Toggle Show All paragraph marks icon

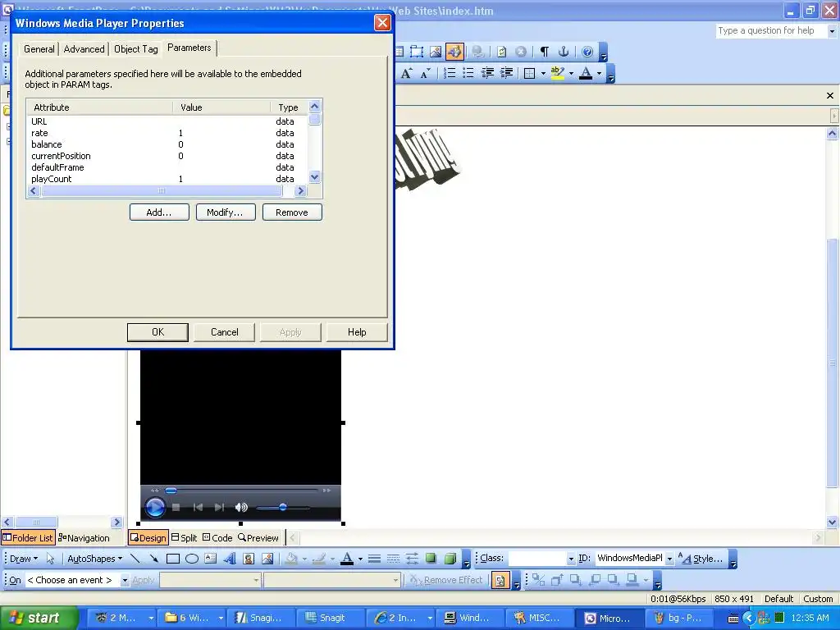[545, 52]
